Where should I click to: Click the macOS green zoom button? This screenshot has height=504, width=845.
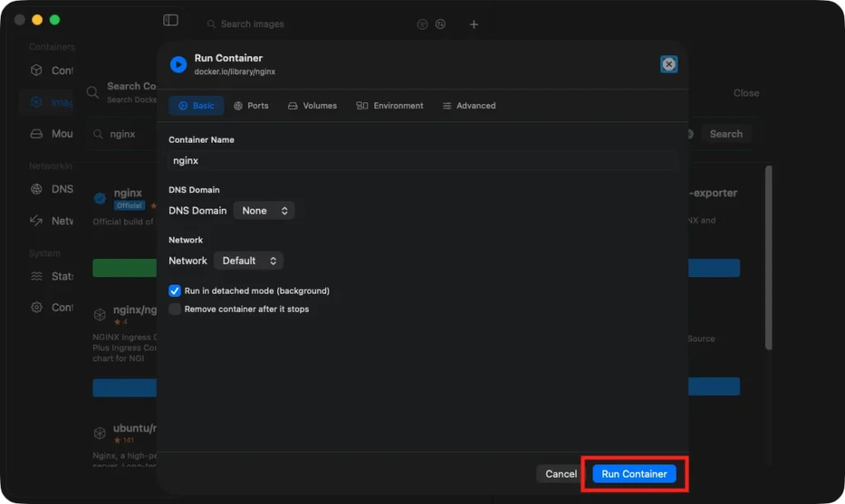click(54, 20)
